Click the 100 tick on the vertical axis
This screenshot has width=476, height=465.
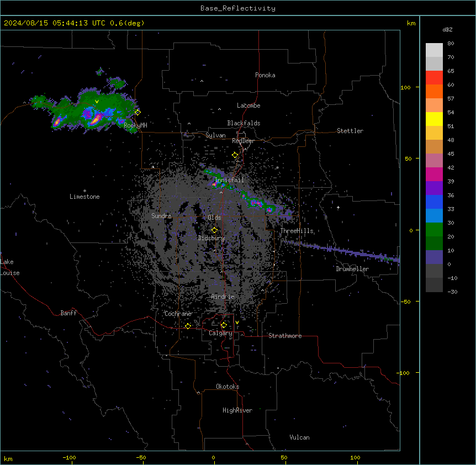click(x=405, y=87)
